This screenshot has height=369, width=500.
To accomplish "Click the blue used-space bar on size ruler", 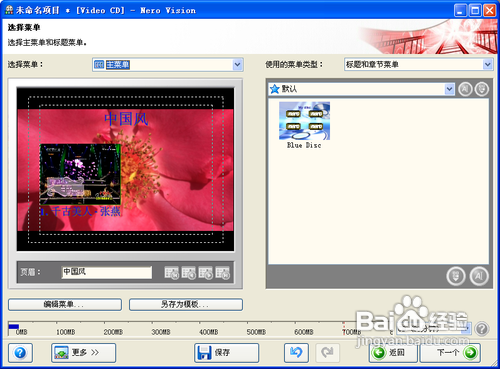I will pyautogui.click(x=13, y=327).
